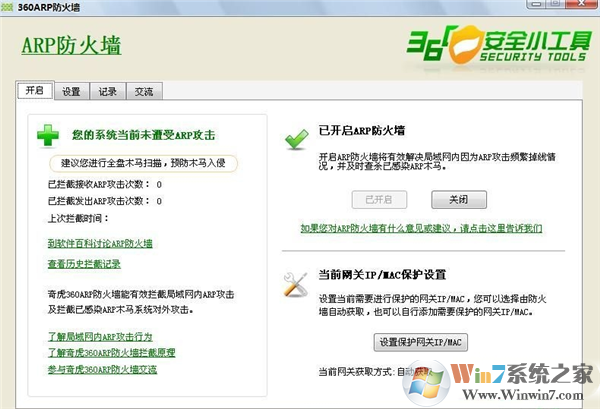
Task: Click the 上次拦截时间 label
Action: (78, 218)
